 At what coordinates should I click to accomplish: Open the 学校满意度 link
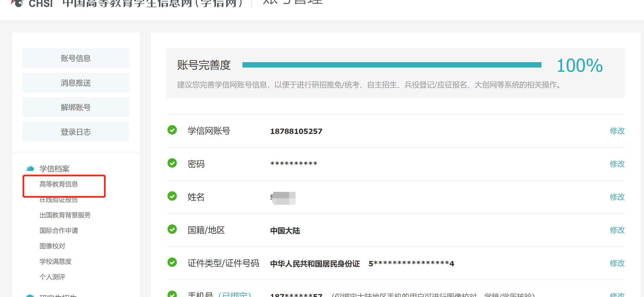[x=56, y=262]
